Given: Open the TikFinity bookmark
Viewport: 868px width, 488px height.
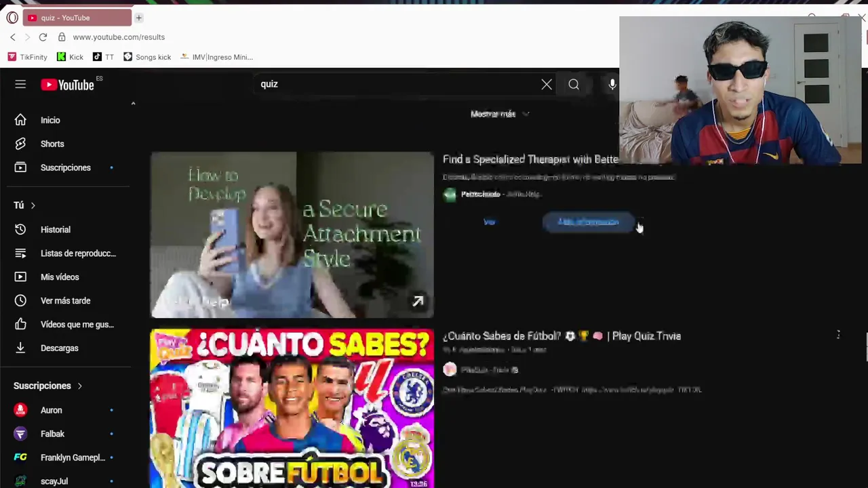Looking at the screenshot, I should (27, 57).
